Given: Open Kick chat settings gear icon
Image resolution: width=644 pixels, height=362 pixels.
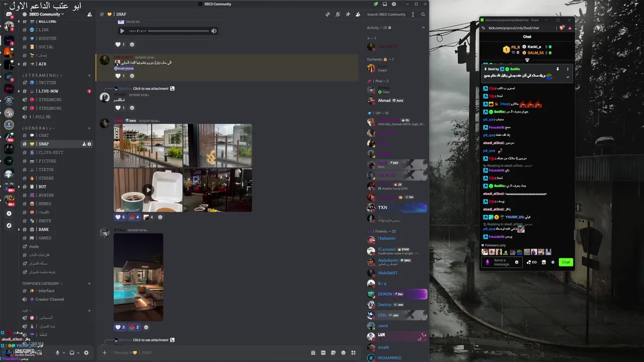Looking at the screenshot, I should 553,262.
